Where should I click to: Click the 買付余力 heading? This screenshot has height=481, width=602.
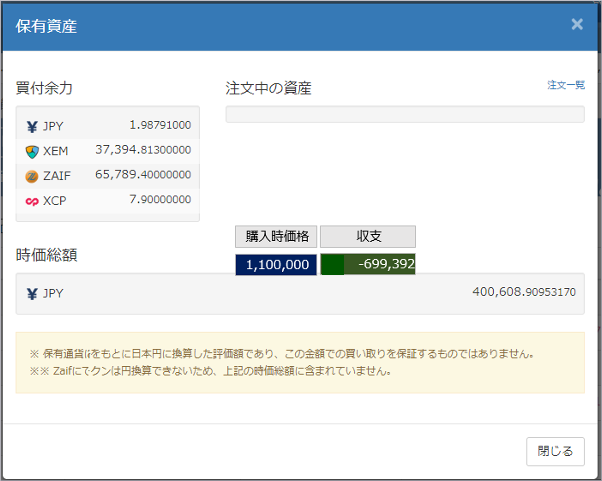click(x=44, y=88)
